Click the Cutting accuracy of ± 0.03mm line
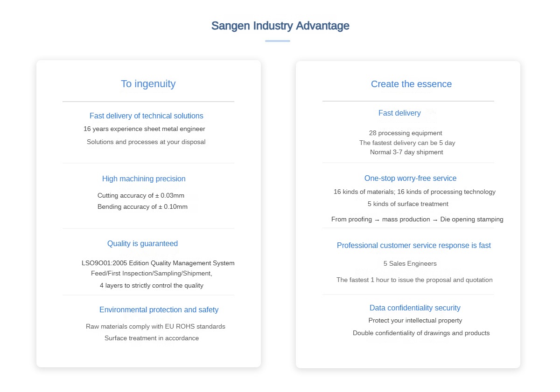This screenshot has height=392, width=560. tap(141, 195)
